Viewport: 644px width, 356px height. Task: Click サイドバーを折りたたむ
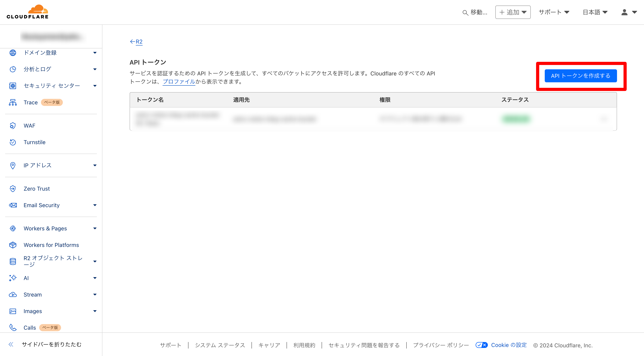tap(51, 345)
